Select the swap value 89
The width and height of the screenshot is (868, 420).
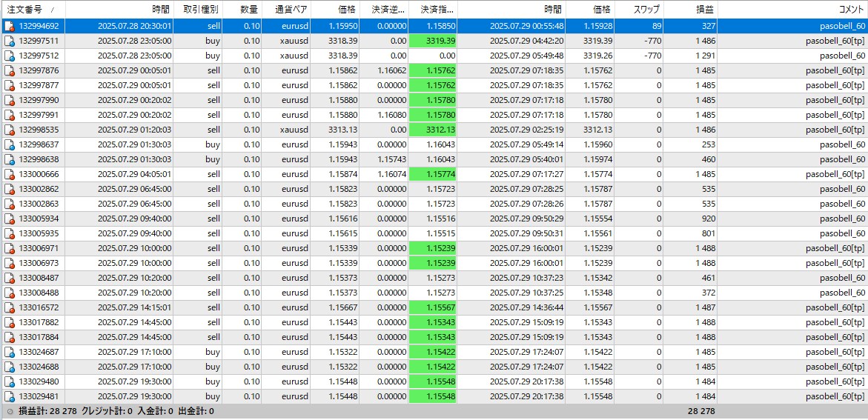pos(657,26)
